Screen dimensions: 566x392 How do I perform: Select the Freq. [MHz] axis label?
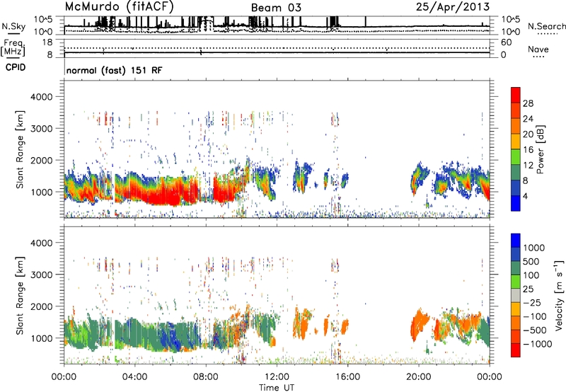(13, 48)
